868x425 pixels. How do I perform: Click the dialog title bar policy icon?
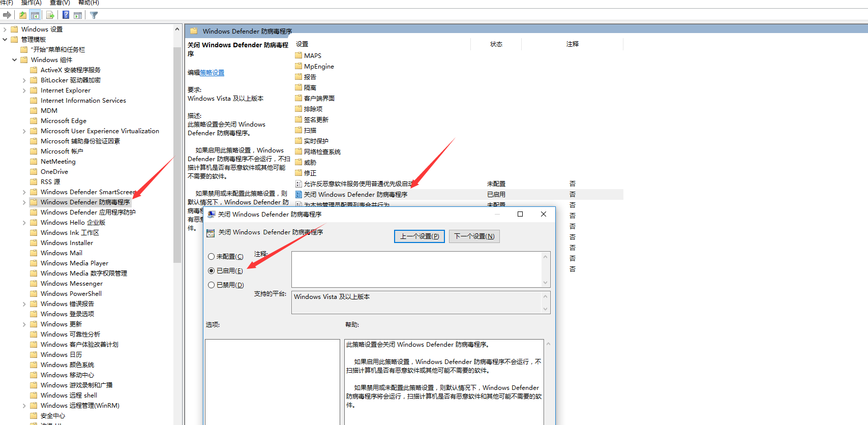pos(212,215)
